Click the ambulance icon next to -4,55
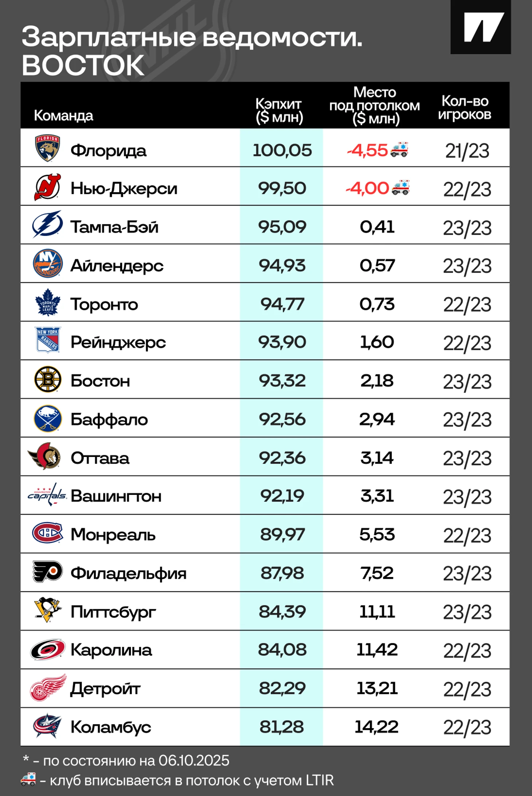The height and width of the screenshot is (796, 532). pos(399,149)
